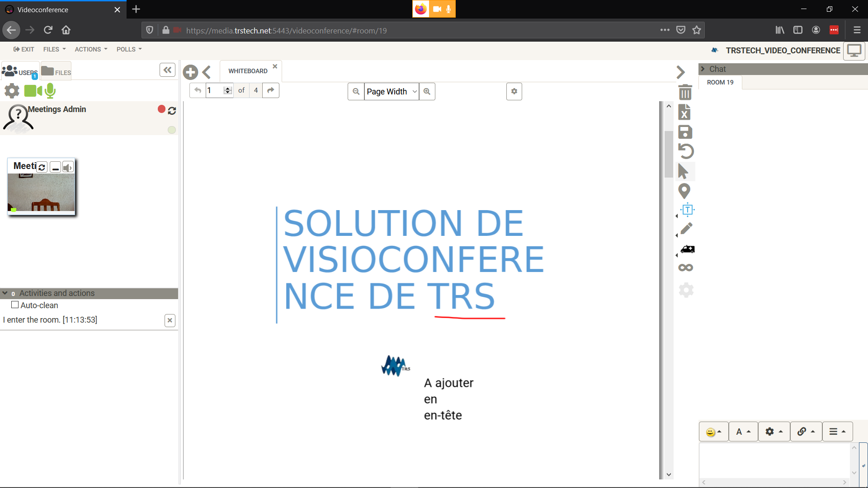
Task: Minimize the video pod
Action: pyautogui.click(x=56, y=168)
